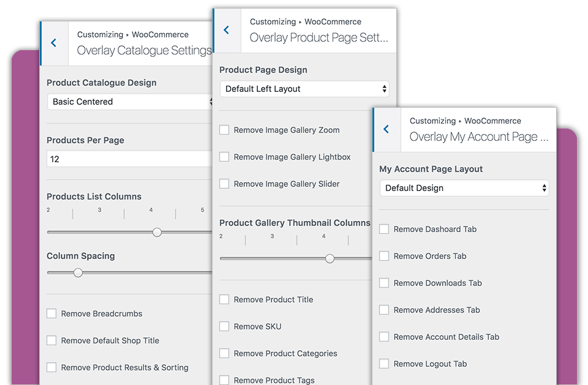The height and width of the screenshot is (385, 588).
Task: Check Remove Orders Tab option
Action: click(385, 256)
